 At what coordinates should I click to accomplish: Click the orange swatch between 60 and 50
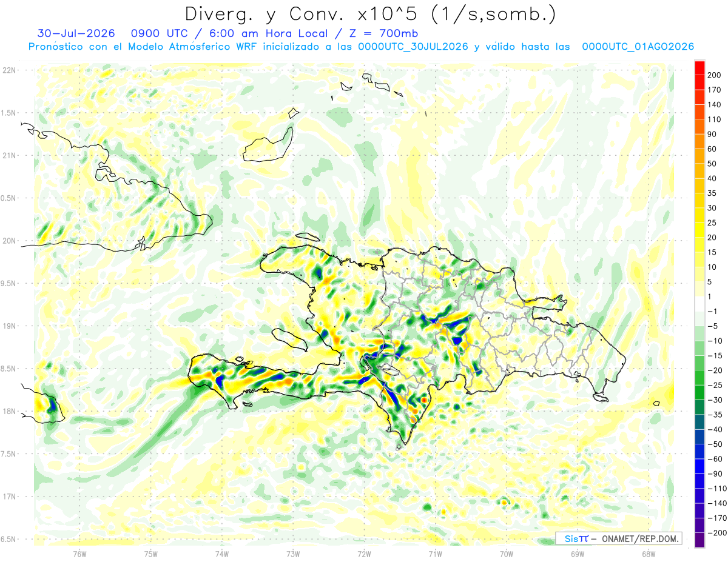tap(699, 156)
